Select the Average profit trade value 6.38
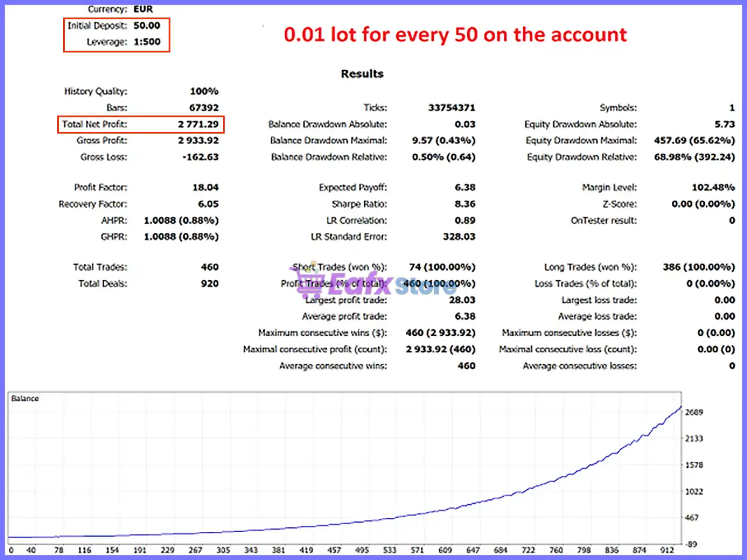This screenshot has height=560, width=747. (x=465, y=316)
